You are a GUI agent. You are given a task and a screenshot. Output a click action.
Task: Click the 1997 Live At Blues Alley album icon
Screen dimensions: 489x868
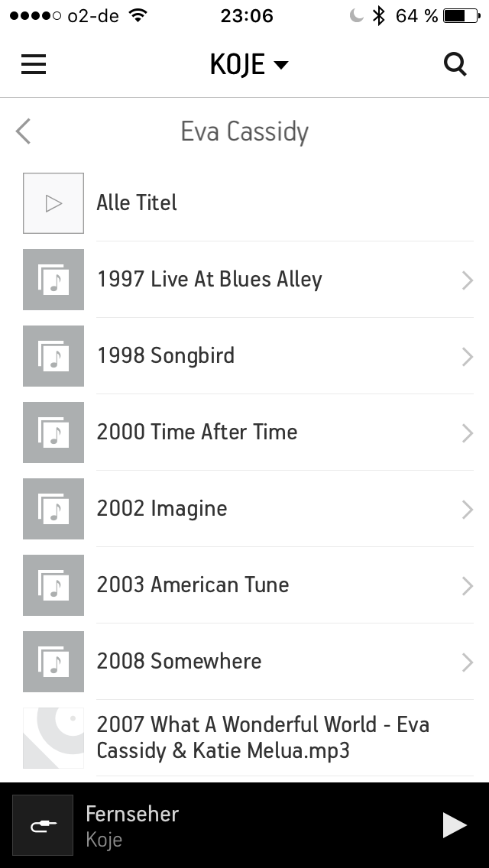coord(53,280)
